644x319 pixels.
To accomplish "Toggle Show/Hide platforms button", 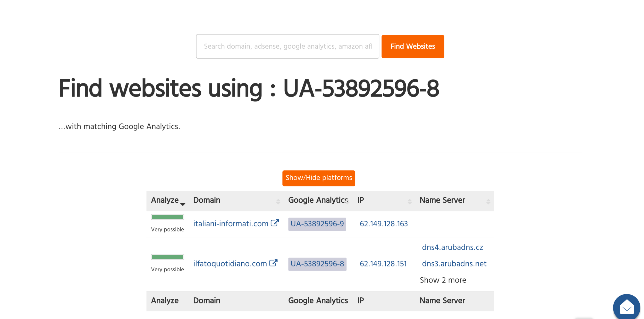I will click(x=318, y=178).
